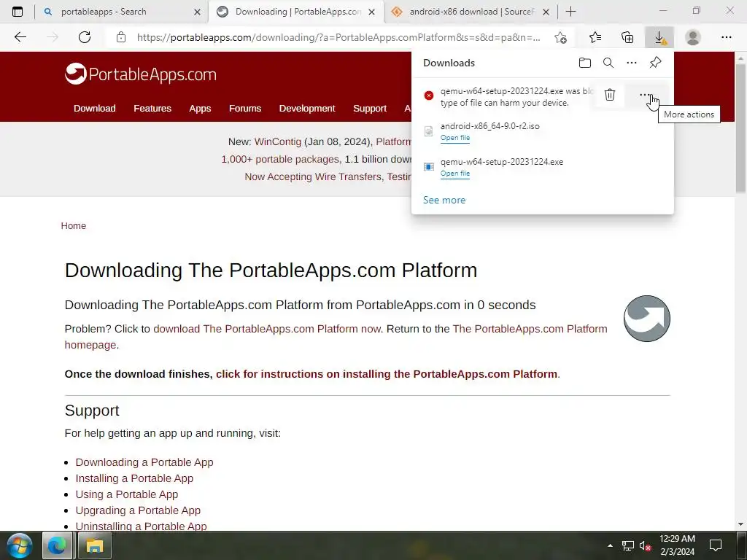Open Installing a Portable App link
The image size is (747, 560).
134,478
